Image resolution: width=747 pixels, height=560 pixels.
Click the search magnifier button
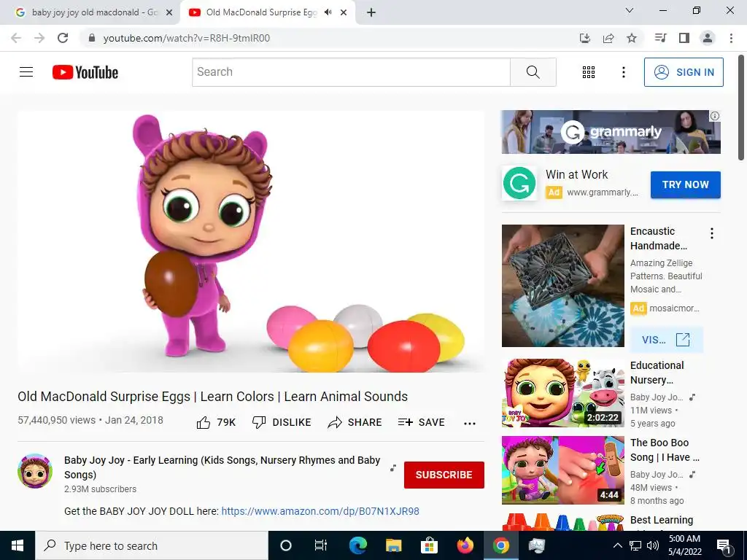pos(533,72)
